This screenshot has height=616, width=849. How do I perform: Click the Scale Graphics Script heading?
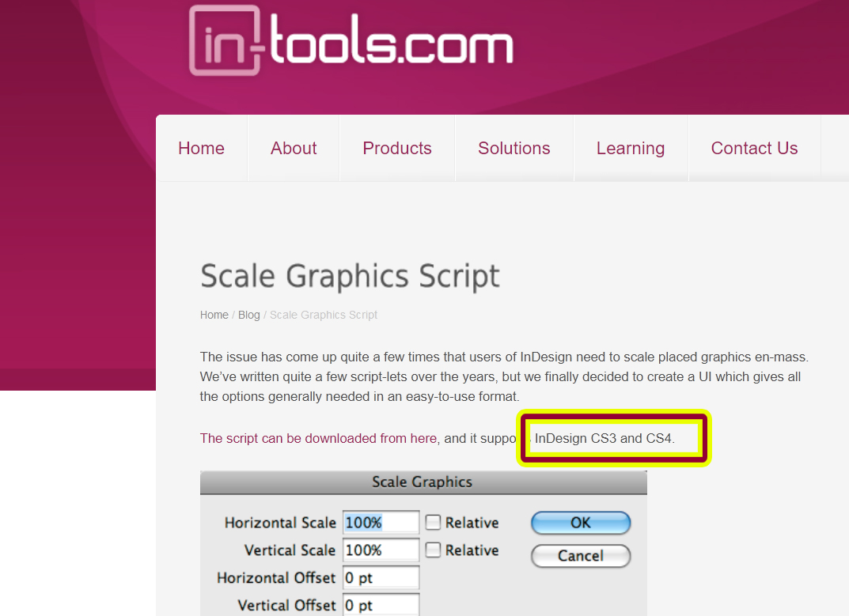pos(350,277)
